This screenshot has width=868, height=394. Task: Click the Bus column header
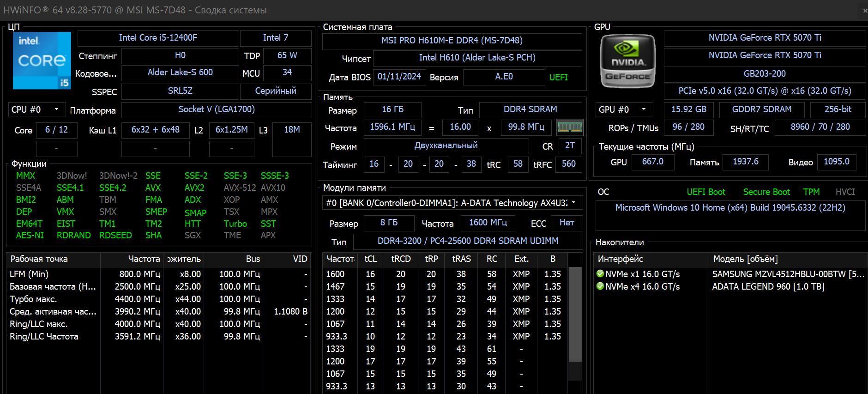pyautogui.click(x=233, y=259)
